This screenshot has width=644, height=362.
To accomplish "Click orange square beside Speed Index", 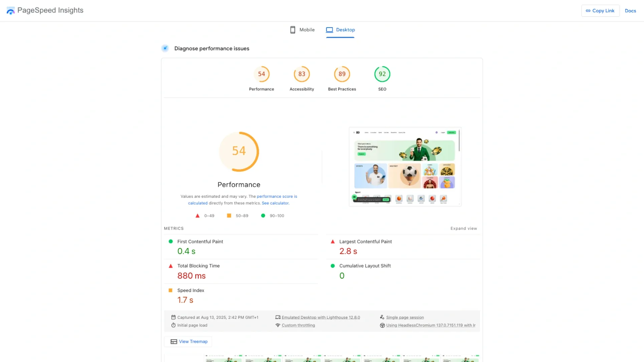I will [170, 290].
